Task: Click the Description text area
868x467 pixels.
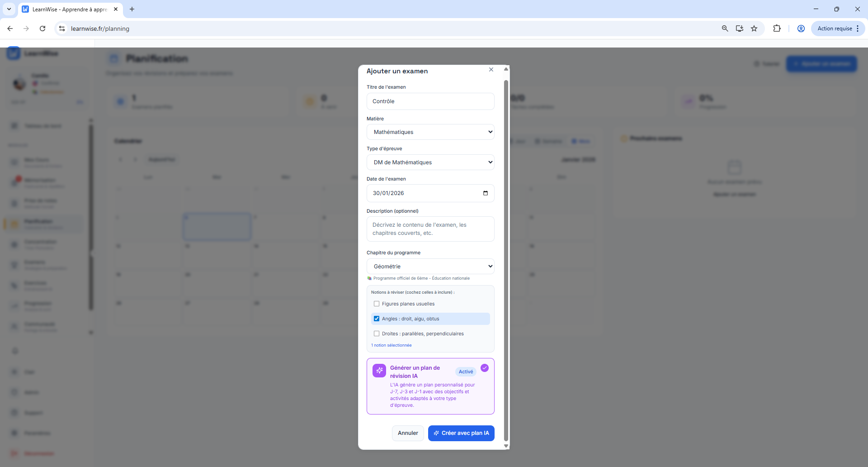Action: click(430, 229)
